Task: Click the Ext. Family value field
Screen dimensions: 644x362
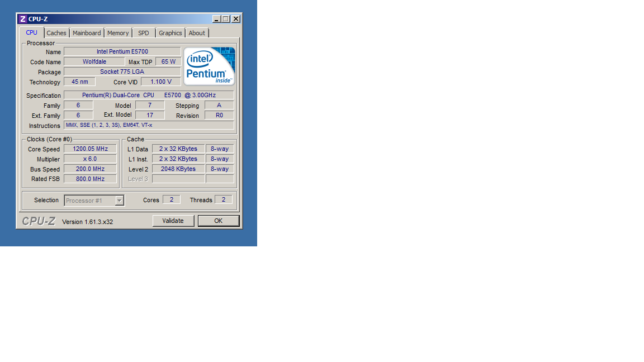Action: point(78,115)
